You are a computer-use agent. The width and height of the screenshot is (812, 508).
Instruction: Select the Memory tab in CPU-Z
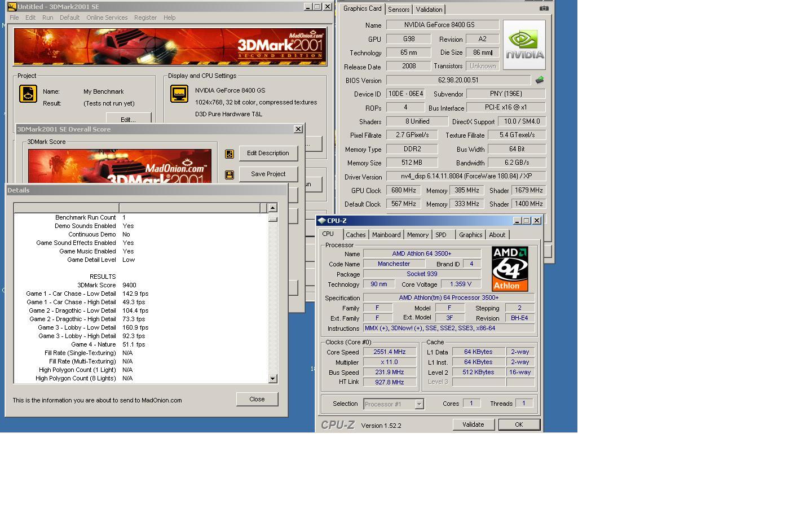pos(418,235)
